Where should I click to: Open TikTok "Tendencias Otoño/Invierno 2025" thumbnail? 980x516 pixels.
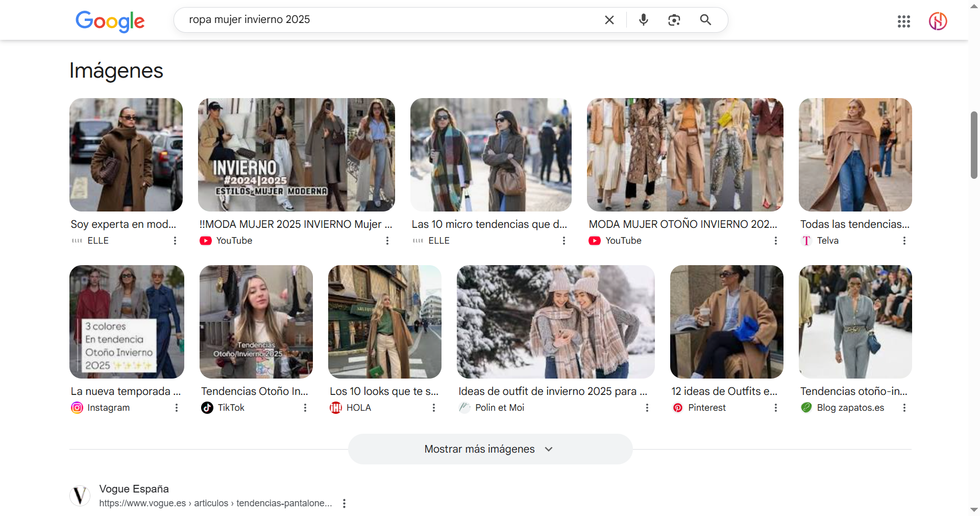pos(256,322)
